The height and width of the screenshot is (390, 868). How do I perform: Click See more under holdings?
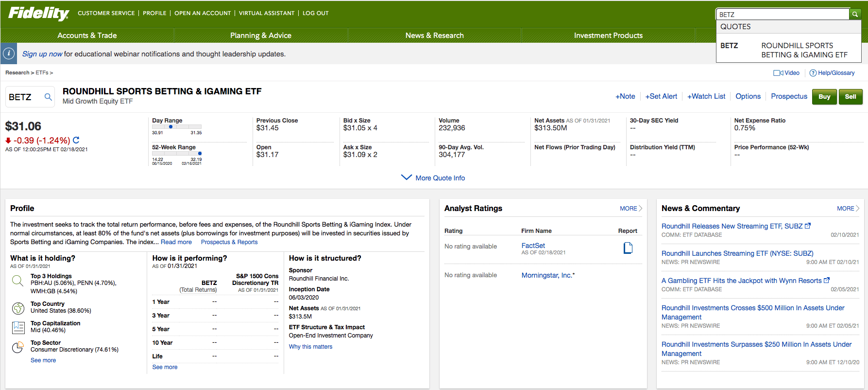pos(43,360)
